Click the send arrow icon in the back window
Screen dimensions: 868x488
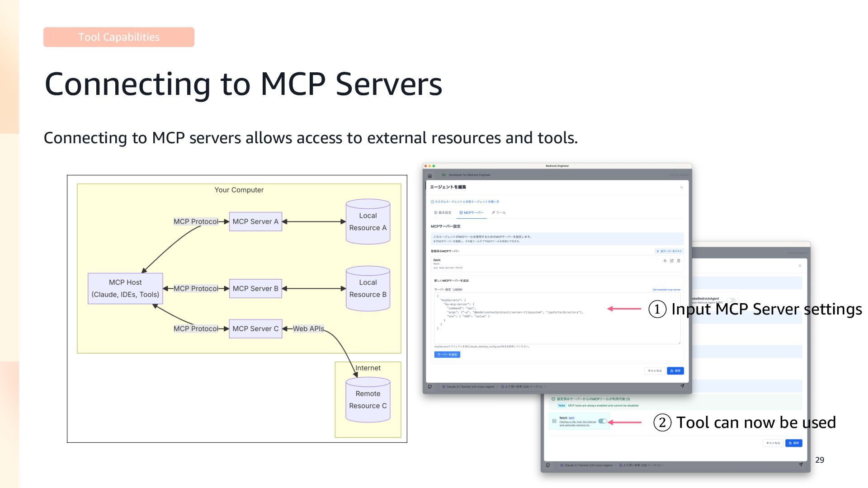801,465
